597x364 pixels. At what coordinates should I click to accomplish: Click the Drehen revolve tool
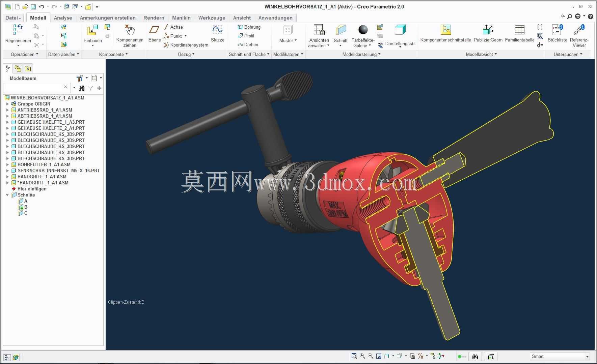pyautogui.click(x=248, y=44)
